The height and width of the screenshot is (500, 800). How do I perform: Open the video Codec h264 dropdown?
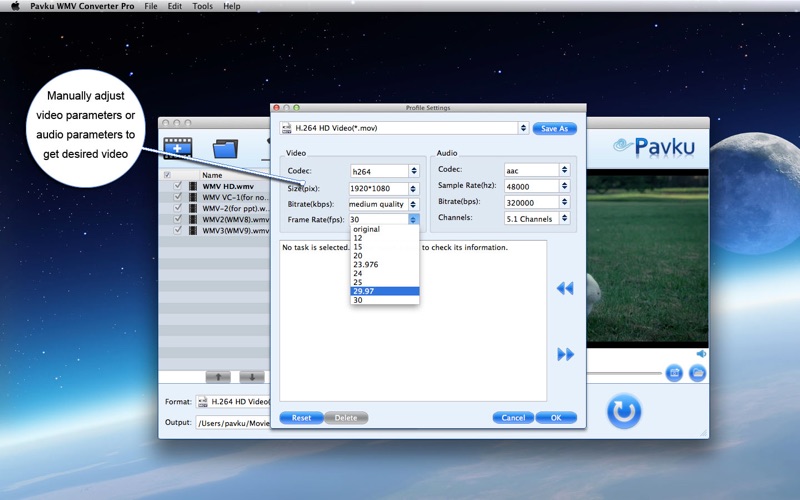(x=414, y=171)
